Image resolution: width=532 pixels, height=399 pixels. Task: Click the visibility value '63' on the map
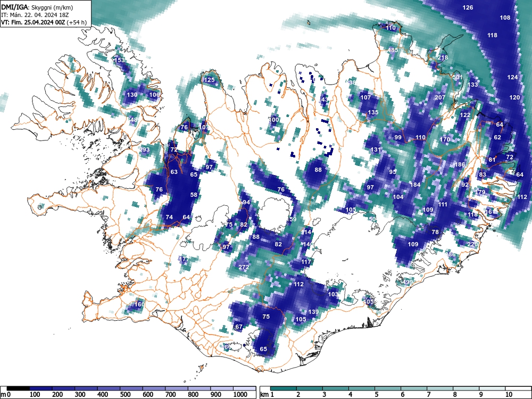(174, 172)
